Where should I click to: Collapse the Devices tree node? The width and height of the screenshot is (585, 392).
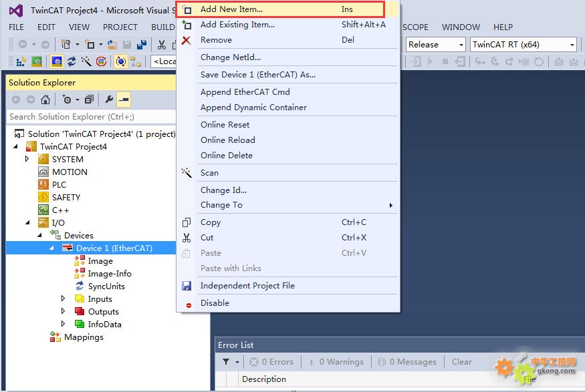click(x=39, y=235)
